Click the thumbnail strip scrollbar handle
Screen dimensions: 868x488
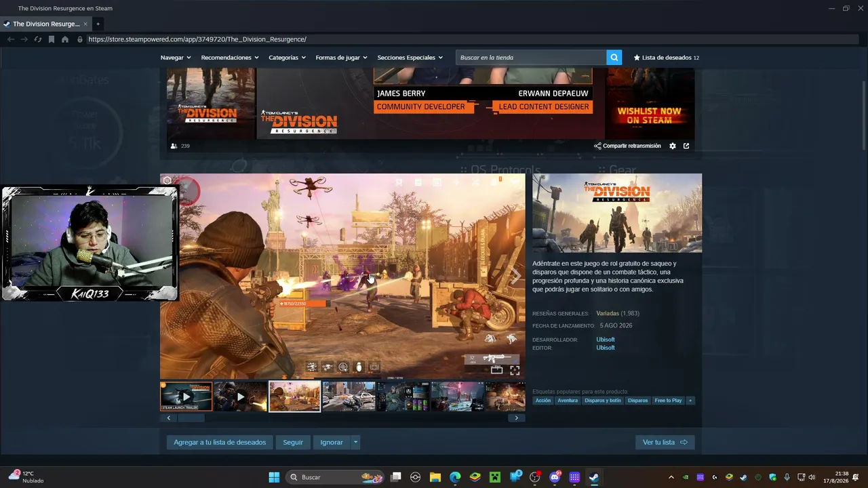pyautogui.click(x=191, y=418)
